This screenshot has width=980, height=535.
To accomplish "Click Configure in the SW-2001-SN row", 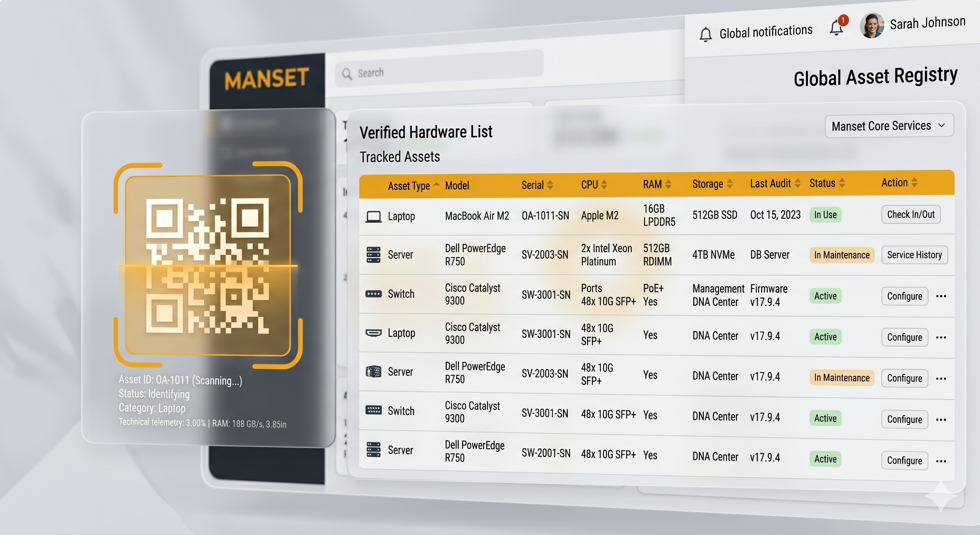I will click(x=905, y=461).
